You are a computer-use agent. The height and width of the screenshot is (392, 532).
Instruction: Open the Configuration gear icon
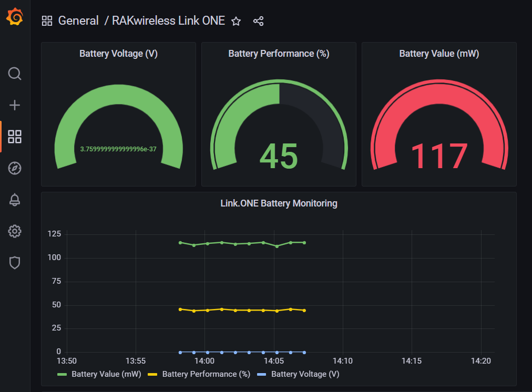(x=15, y=231)
